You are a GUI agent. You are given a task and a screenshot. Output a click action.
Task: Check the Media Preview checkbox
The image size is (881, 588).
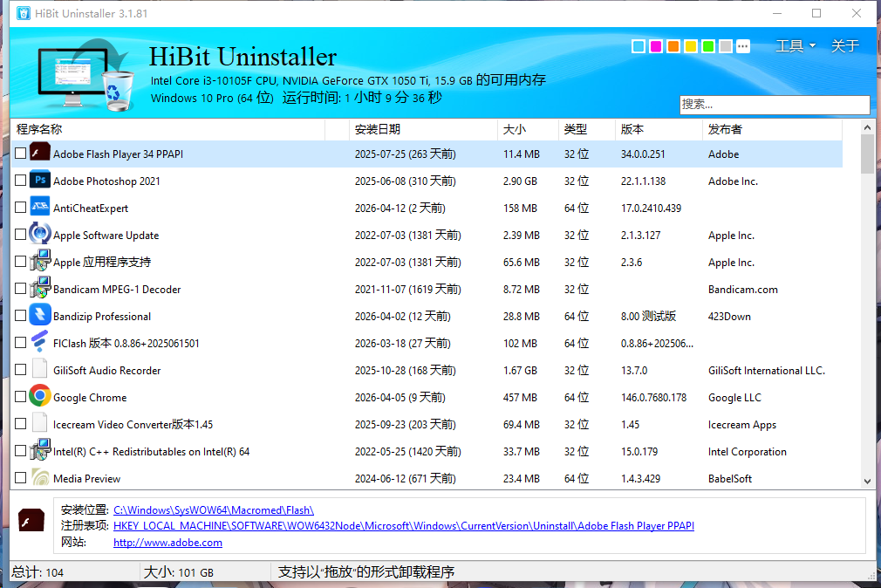click(x=21, y=478)
